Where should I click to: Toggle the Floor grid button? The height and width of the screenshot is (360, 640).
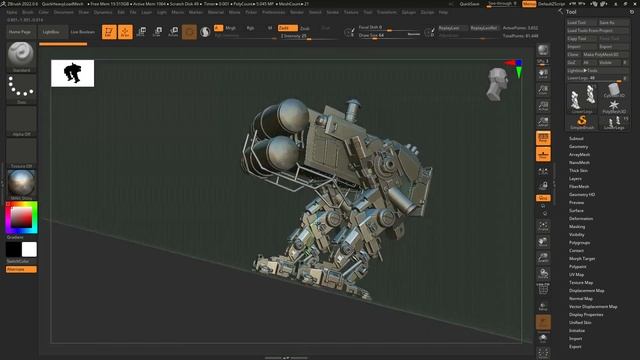[x=543, y=154]
